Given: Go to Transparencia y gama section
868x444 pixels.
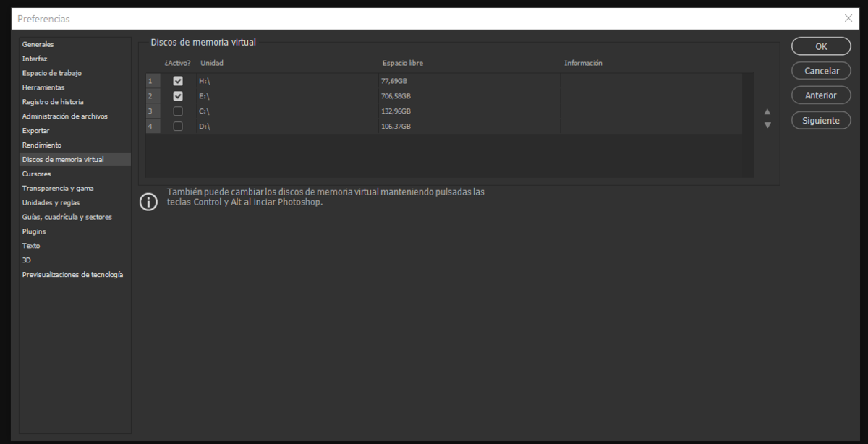Looking at the screenshot, I should 75,188.
